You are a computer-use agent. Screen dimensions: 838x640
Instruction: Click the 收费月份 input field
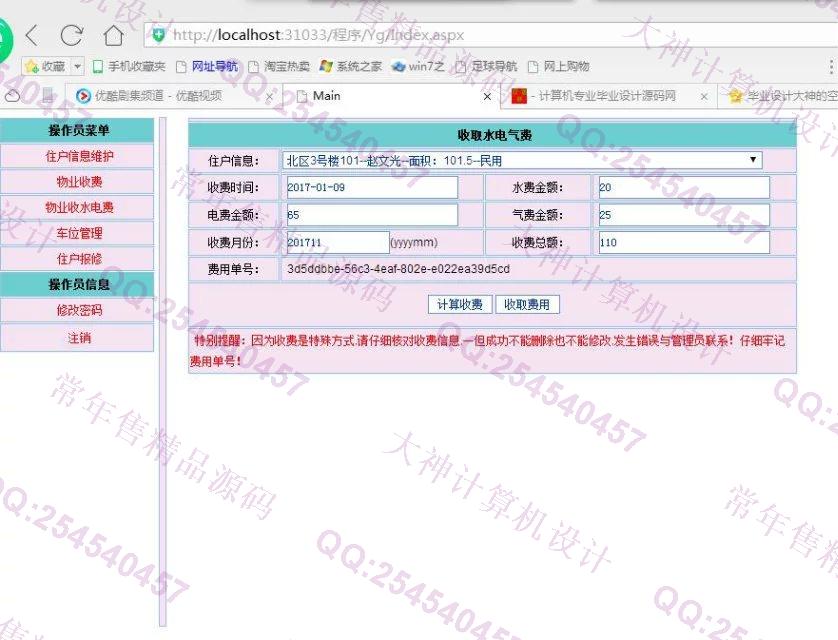click(x=338, y=243)
